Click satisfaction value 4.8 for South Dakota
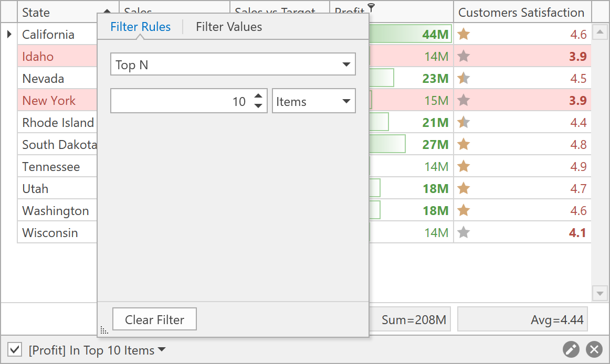 point(578,144)
